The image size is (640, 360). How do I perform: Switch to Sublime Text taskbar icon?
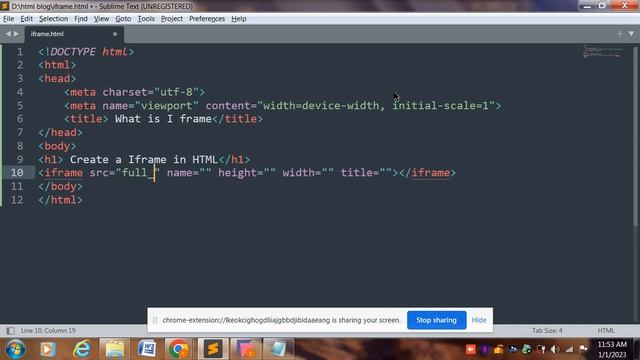click(213, 349)
